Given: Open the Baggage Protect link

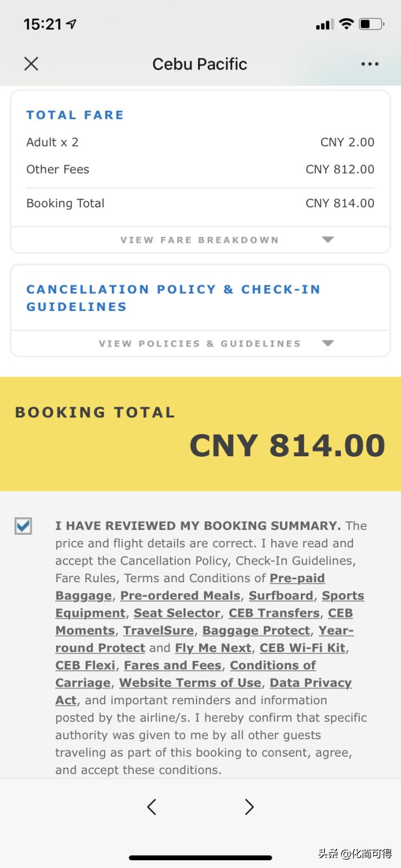Looking at the screenshot, I should coord(256,631).
